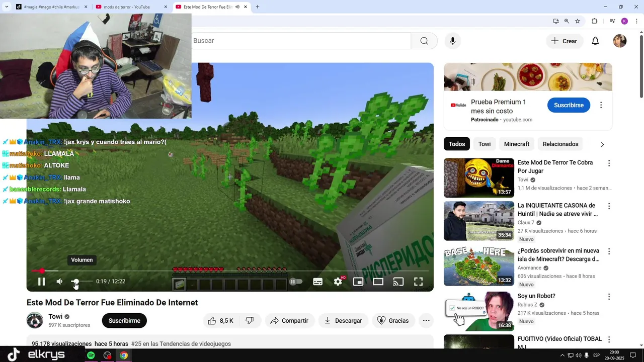Open the YouTube account avatar menu
644x362 pixels.
620,41
